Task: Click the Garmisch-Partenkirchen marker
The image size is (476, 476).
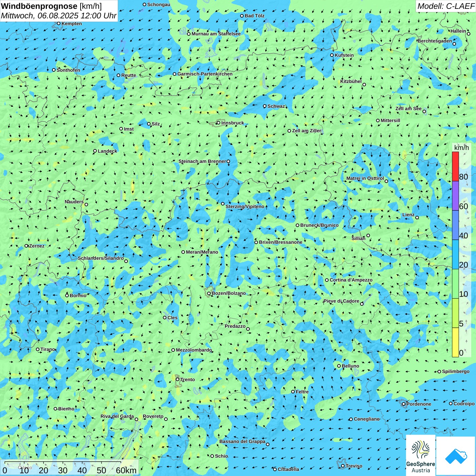Action: tap(174, 74)
